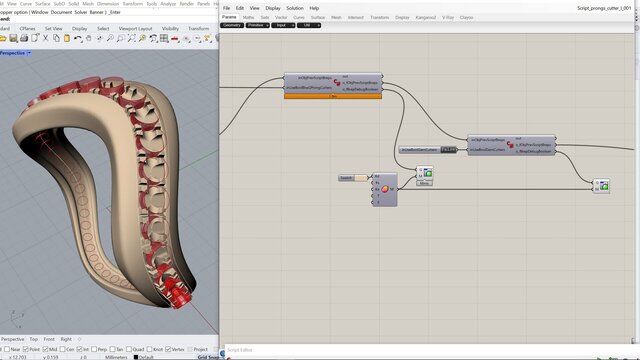Click the first Python script component icon
This screenshot has height=360, width=640.
point(337,83)
